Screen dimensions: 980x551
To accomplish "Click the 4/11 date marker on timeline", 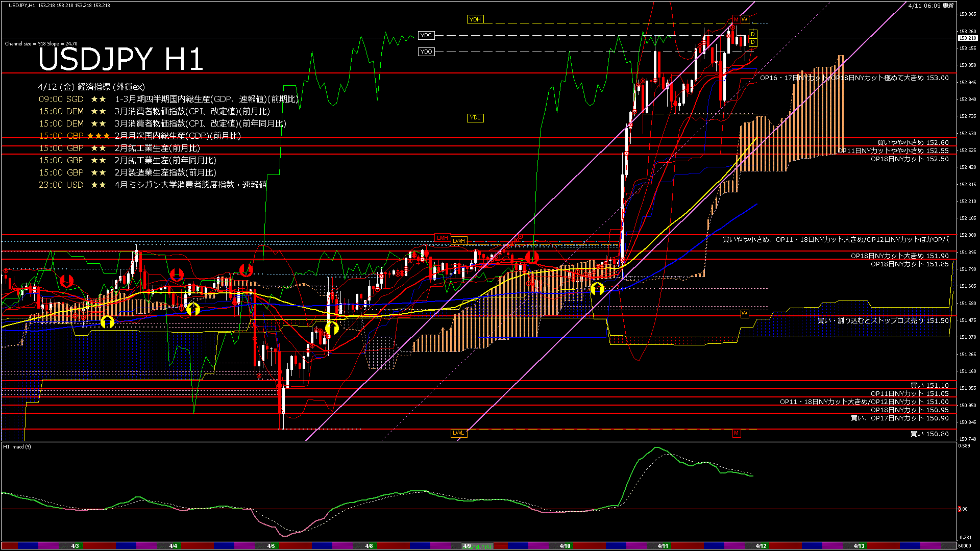I will pyautogui.click(x=663, y=546).
